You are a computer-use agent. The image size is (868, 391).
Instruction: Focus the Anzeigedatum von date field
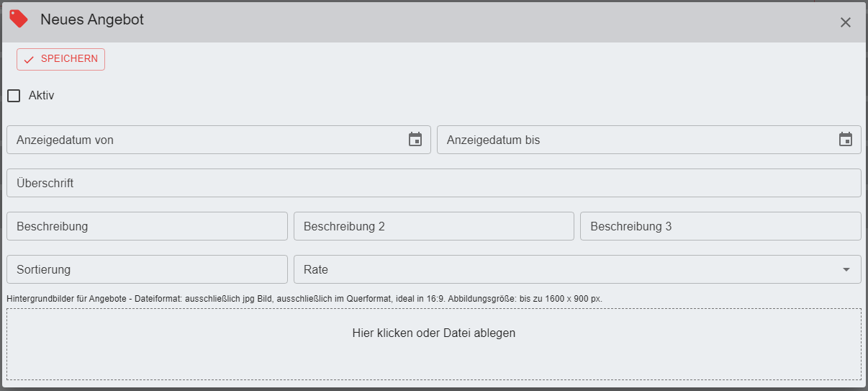[x=202, y=140]
